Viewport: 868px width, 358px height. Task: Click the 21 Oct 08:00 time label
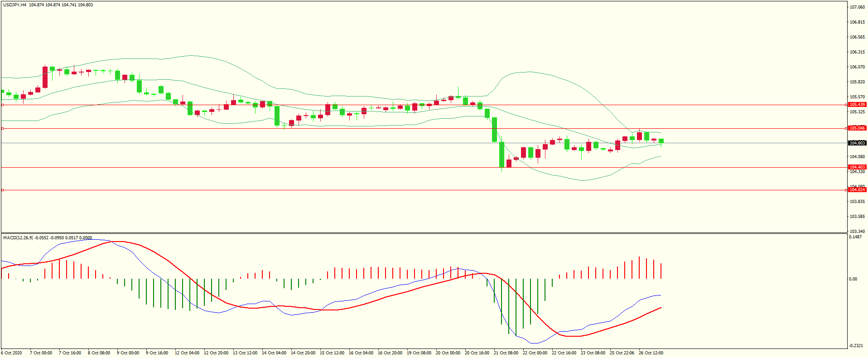[x=506, y=353]
